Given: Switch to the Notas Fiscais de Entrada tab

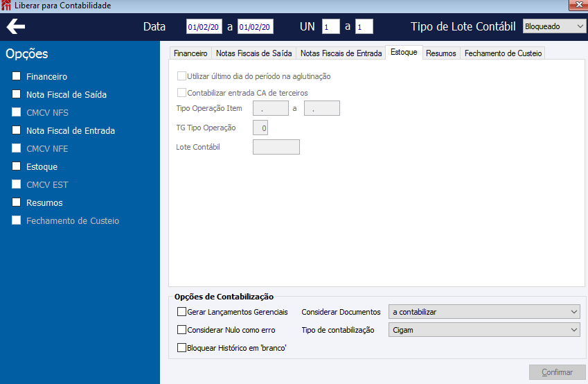Looking at the screenshot, I should 341,53.
